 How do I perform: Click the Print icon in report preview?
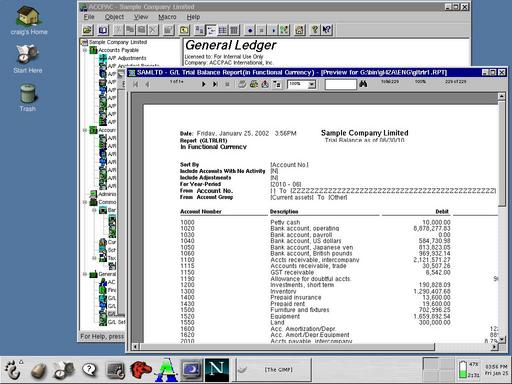coord(242,84)
